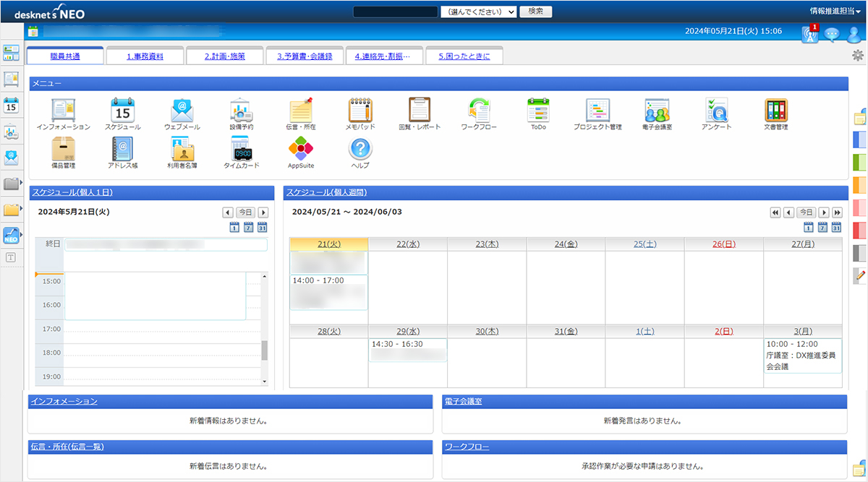Open the 文書管理 (Document Management) icon
The width and height of the screenshot is (868, 482).
[775, 108]
